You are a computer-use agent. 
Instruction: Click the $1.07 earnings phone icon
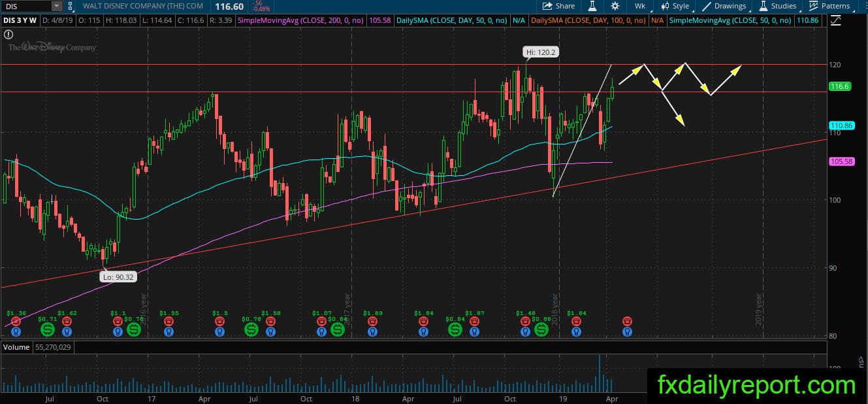pos(321,322)
